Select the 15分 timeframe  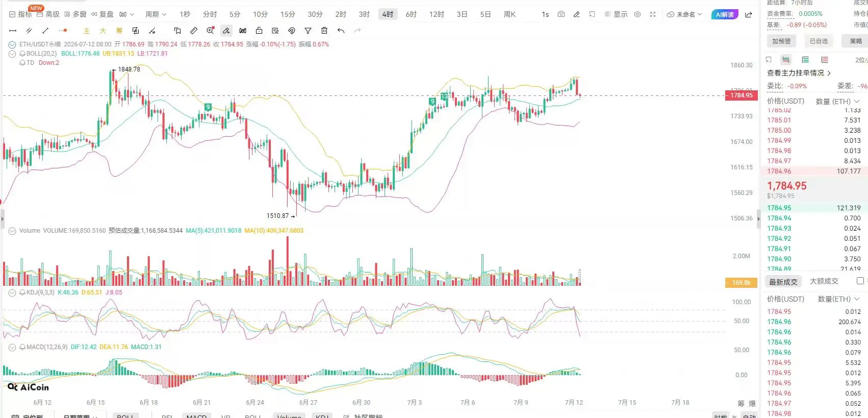[x=287, y=14]
